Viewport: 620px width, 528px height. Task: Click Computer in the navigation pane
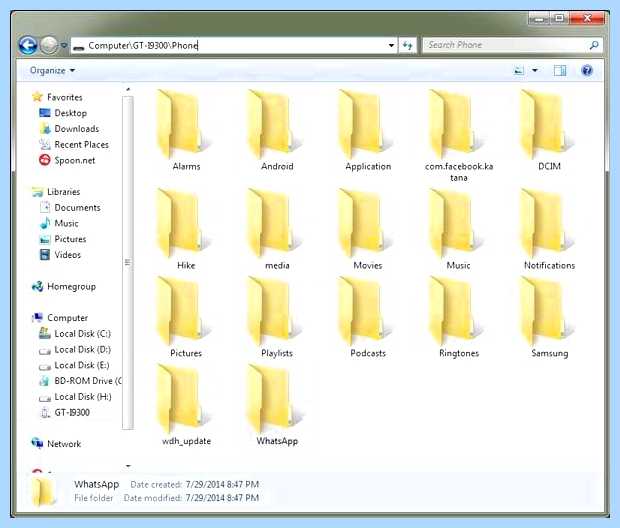(x=60, y=318)
